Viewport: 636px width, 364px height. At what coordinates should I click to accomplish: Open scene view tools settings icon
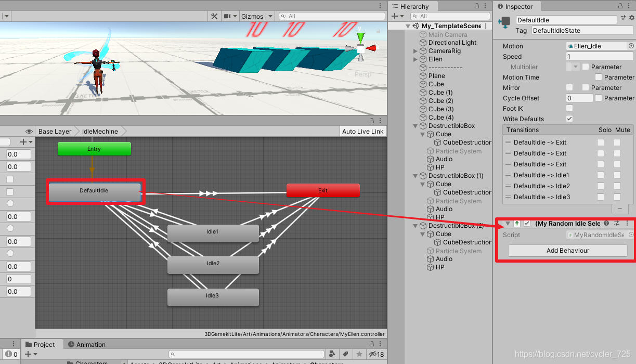214,16
